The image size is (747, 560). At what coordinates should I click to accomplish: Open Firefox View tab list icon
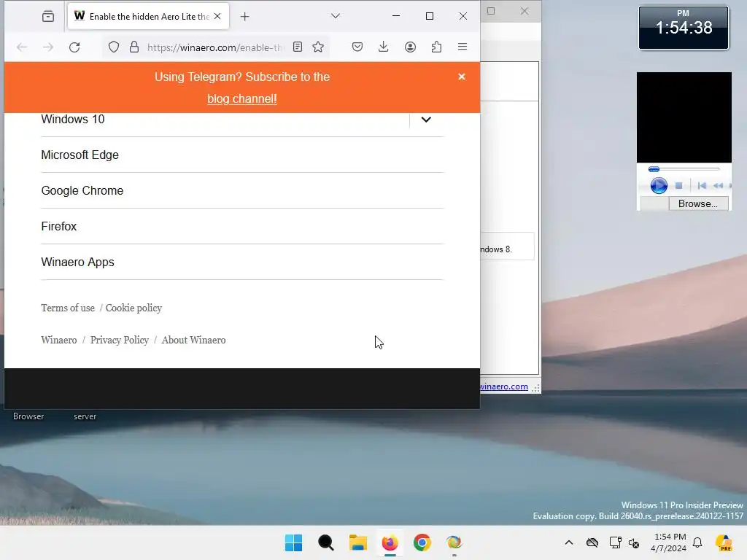click(48, 17)
